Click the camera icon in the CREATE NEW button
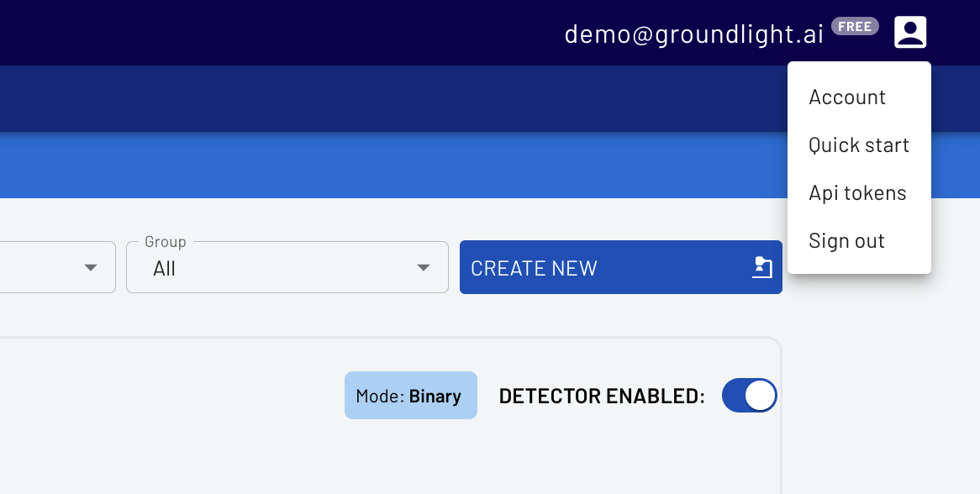 762,267
